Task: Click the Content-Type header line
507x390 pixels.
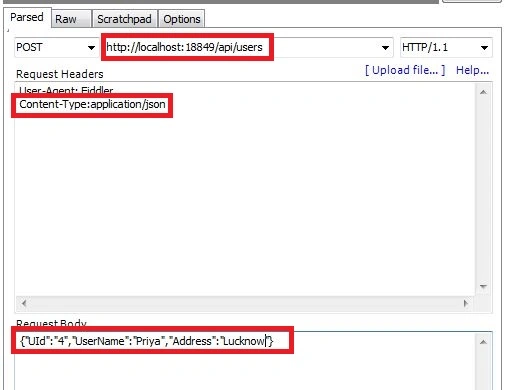Action: click(x=92, y=104)
